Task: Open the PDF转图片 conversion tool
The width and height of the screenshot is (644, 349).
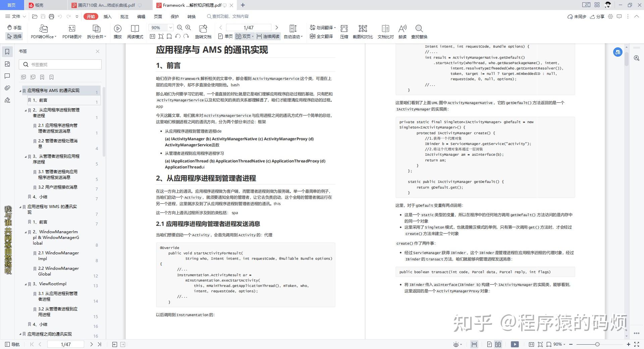Action: click(71, 32)
